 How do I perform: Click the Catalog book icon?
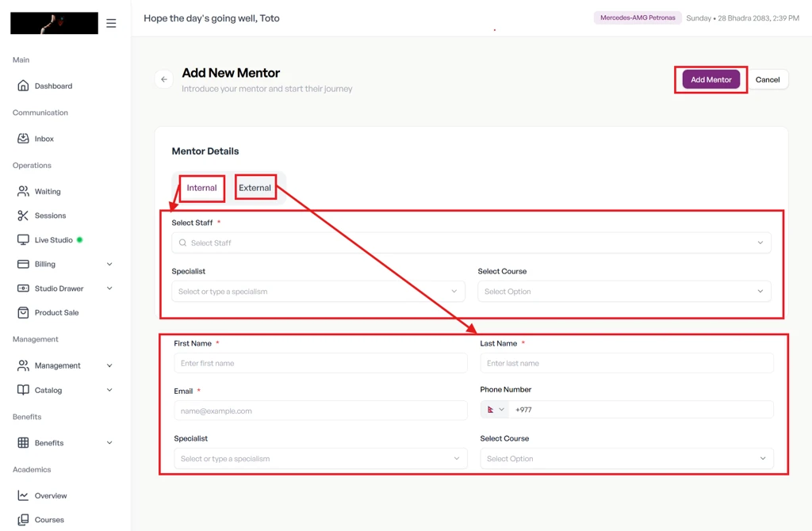pos(23,390)
